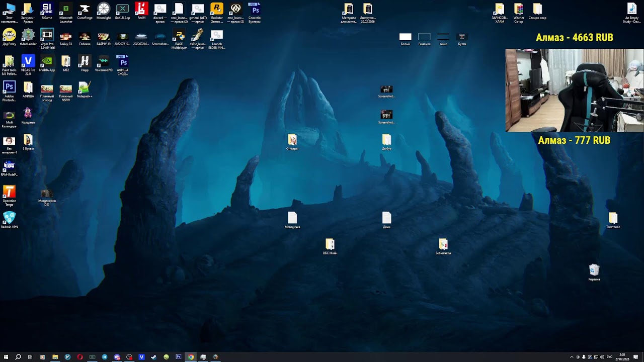Select the Radmin VPN shortcut

coord(9,221)
